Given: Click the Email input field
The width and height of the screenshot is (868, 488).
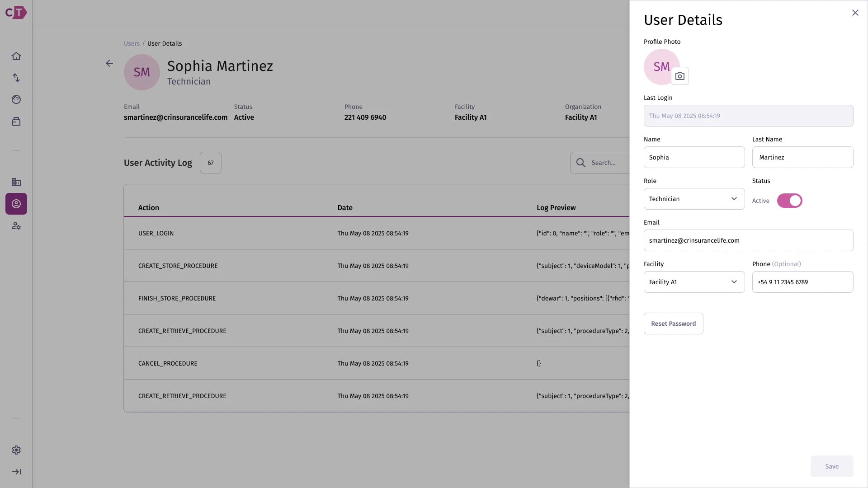Looking at the screenshot, I should tap(748, 240).
